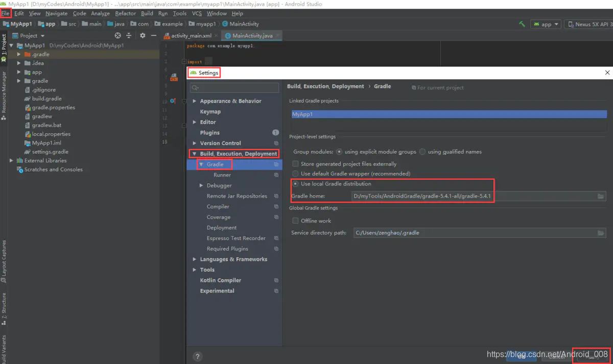Expand the Editor settings section
This screenshot has height=364, width=613.
[195, 122]
